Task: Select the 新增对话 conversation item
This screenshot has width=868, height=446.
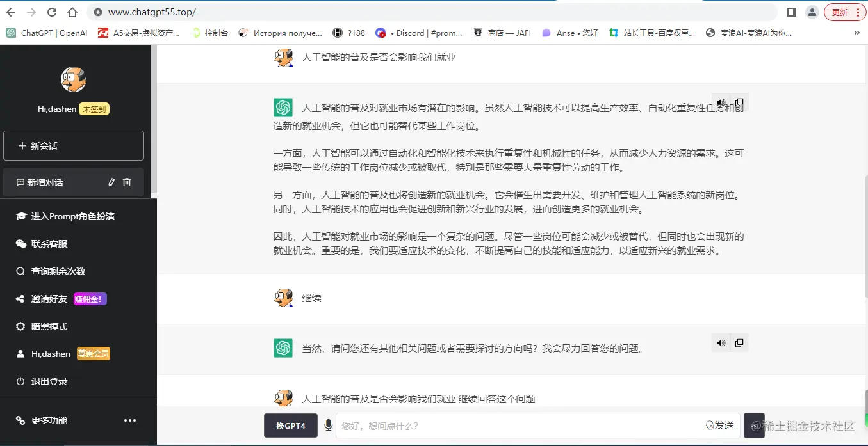Action: [x=74, y=182]
